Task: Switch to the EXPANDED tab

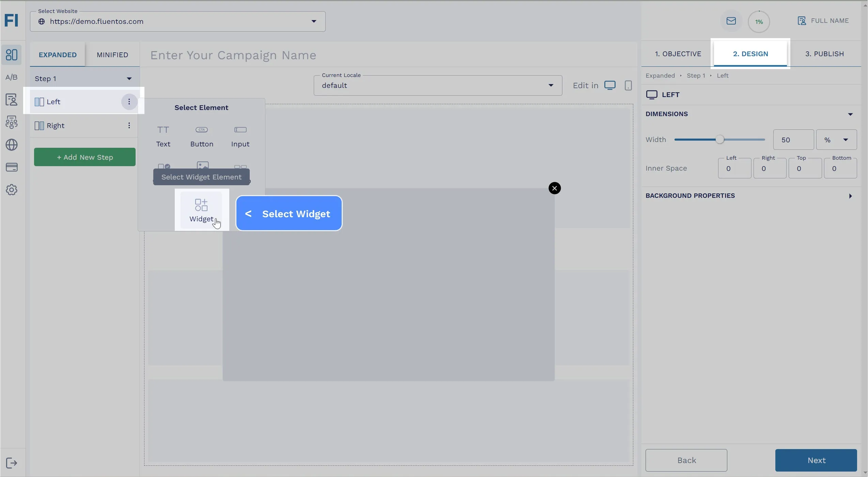Action: click(58, 55)
